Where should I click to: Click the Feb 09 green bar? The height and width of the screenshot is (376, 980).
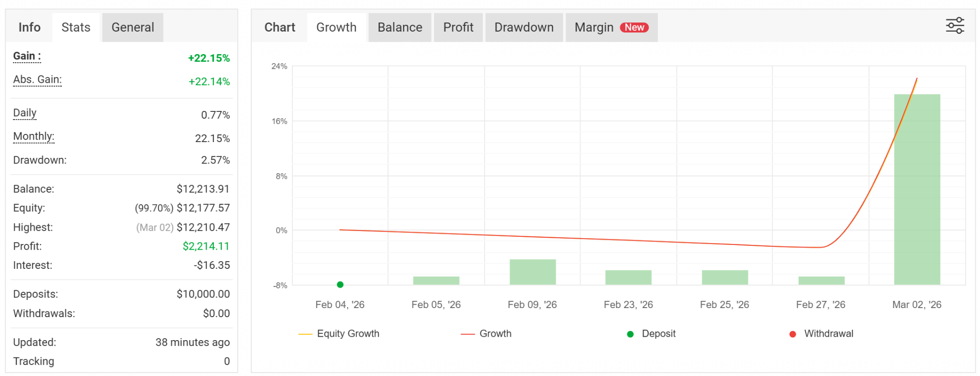coord(533,272)
